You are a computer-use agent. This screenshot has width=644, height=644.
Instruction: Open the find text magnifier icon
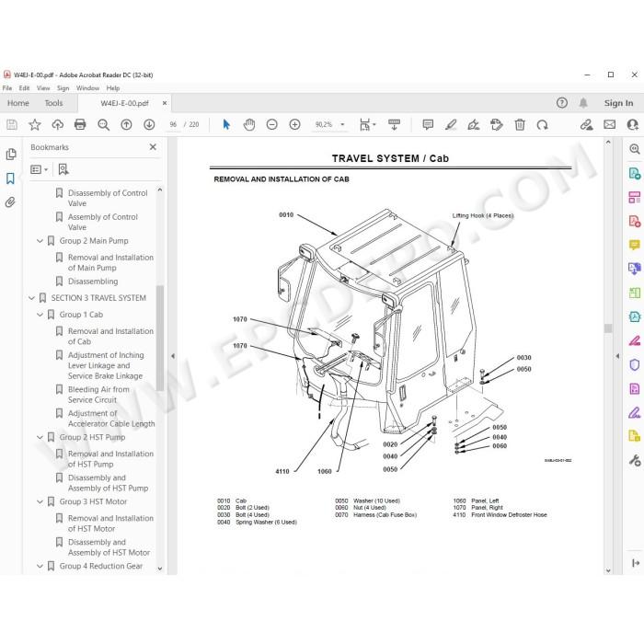point(103,124)
